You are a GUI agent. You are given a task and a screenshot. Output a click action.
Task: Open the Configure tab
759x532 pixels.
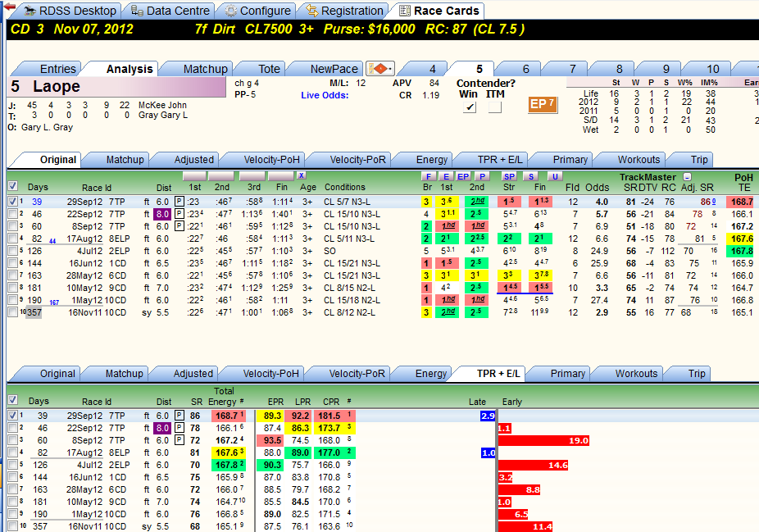(x=258, y=11)
